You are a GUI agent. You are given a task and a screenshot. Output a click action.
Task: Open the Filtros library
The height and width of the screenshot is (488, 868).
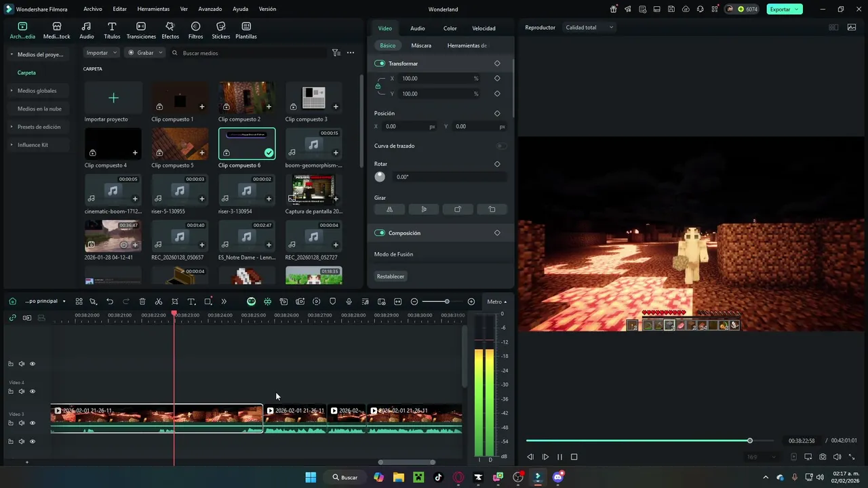pos(195,30)
